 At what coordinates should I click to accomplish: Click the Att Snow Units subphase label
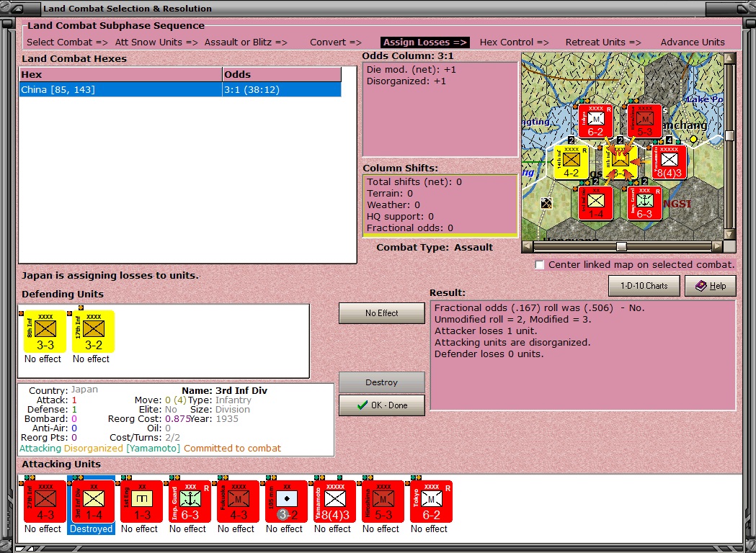click(x=156, y=42)
